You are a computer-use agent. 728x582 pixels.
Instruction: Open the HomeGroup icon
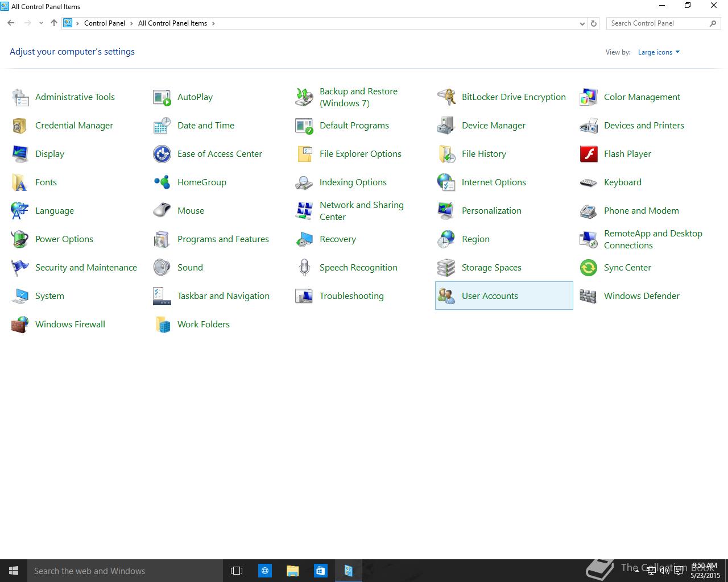point(162,182)
